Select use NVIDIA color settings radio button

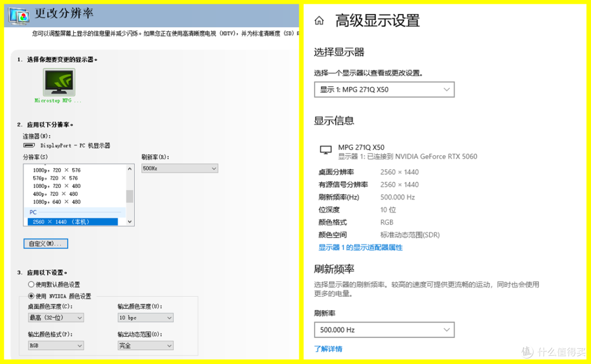(31, 296)
